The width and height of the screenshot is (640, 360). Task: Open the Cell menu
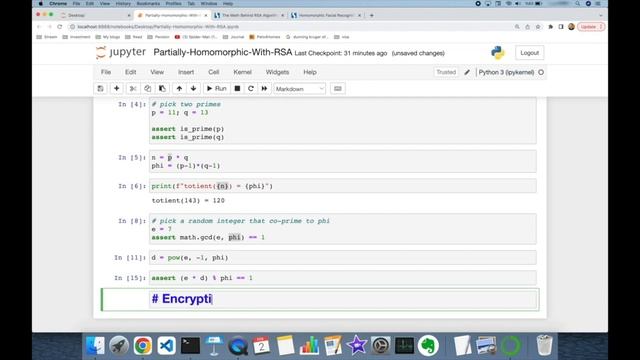(213, 72)
